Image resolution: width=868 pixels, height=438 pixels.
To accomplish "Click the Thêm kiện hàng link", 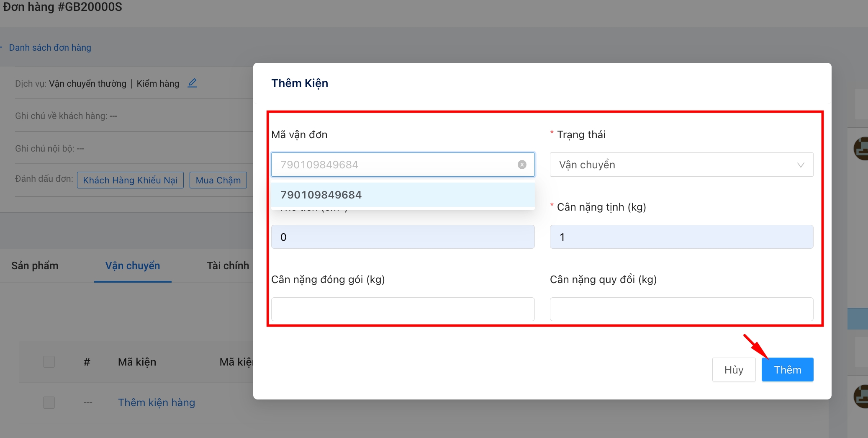I will tap(157, 402).
